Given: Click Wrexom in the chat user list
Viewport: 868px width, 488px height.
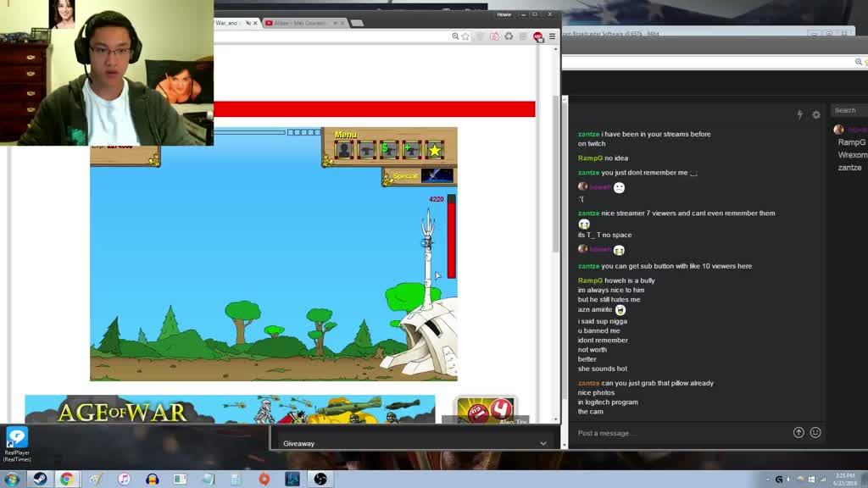Looking at the screenshot, I should pos(853,155).
